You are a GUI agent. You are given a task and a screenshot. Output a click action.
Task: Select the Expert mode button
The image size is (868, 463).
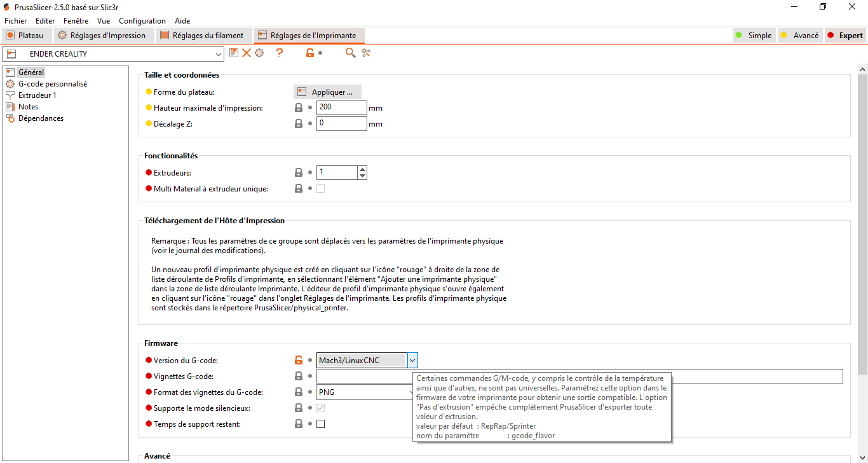pyautogui.click(x=845, y=36)
